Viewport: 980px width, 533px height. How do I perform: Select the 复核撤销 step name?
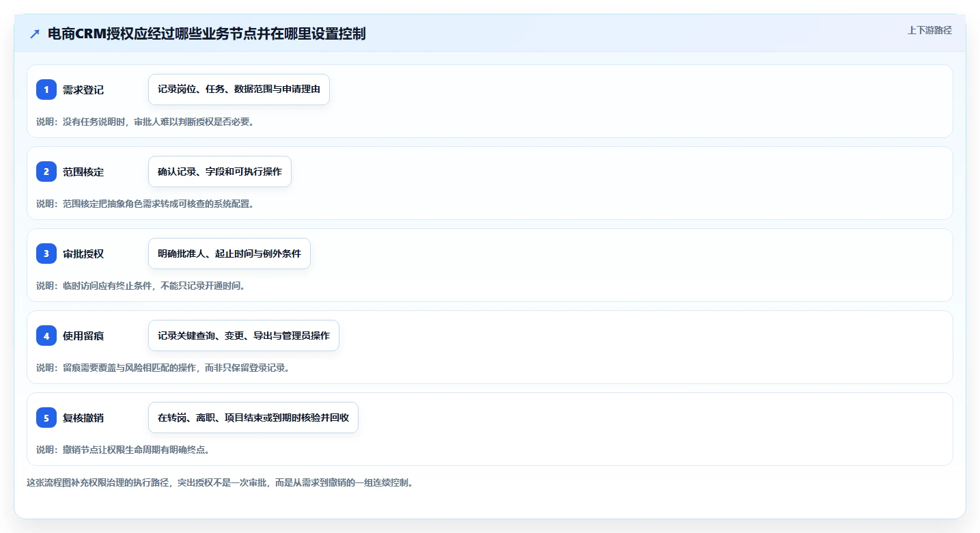pos(83,418)
